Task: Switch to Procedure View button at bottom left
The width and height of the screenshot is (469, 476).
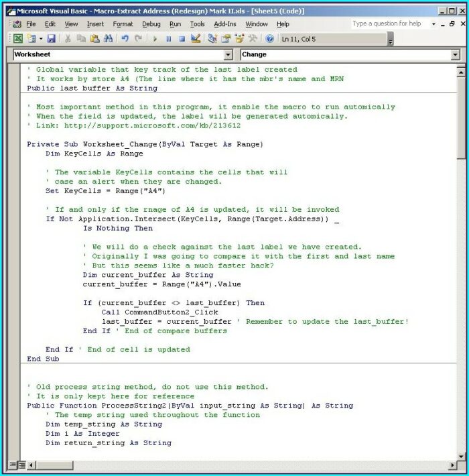Action: coord(13,465)
